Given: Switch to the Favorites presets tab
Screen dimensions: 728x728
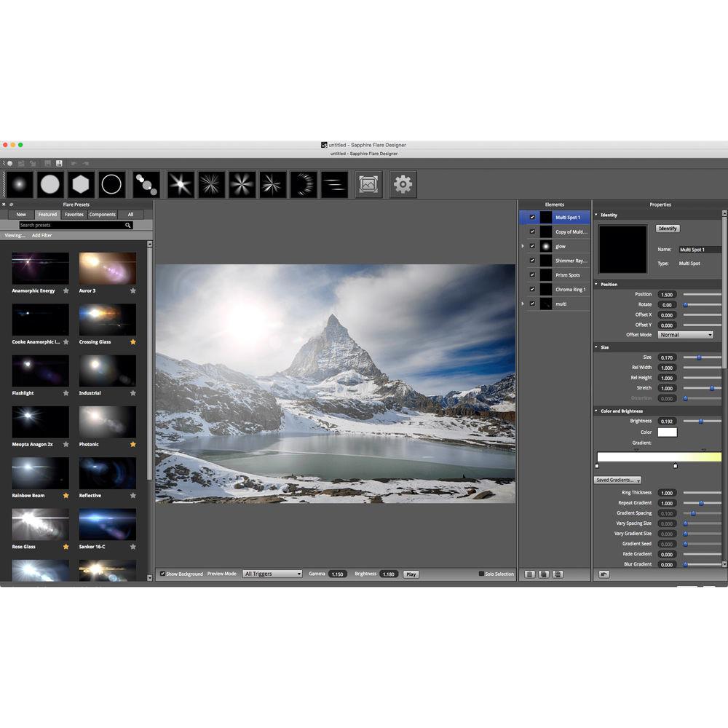Looking at the screenshot, I should tap(74, 214).
